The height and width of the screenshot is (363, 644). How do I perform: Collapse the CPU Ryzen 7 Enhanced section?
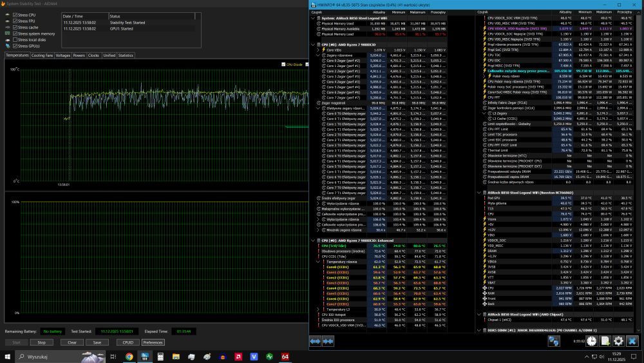[313, 240]
